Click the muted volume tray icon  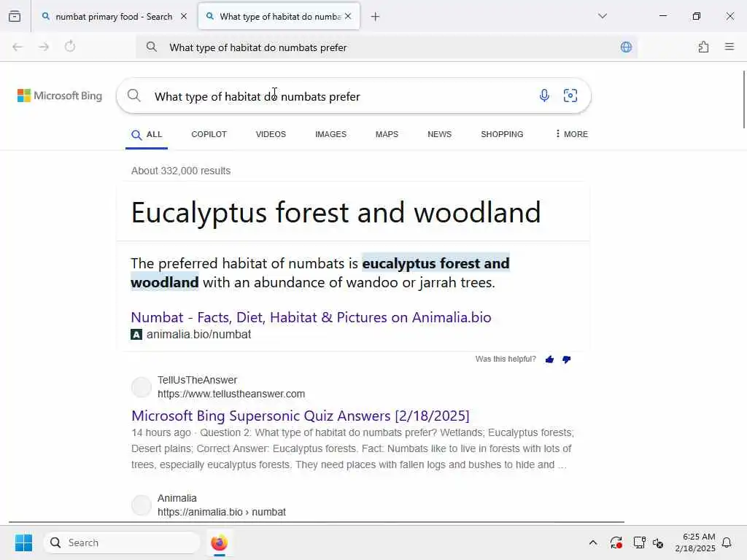tap(659, 542)
